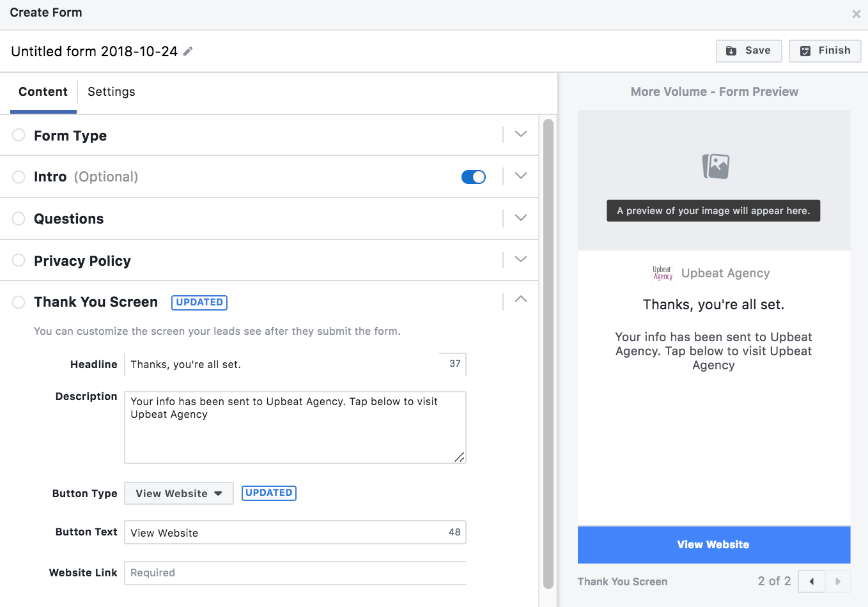This screenshot has width=868, height=607.
Task: Select the Thank You Screen radio circle
Action: tap(19, 302)
